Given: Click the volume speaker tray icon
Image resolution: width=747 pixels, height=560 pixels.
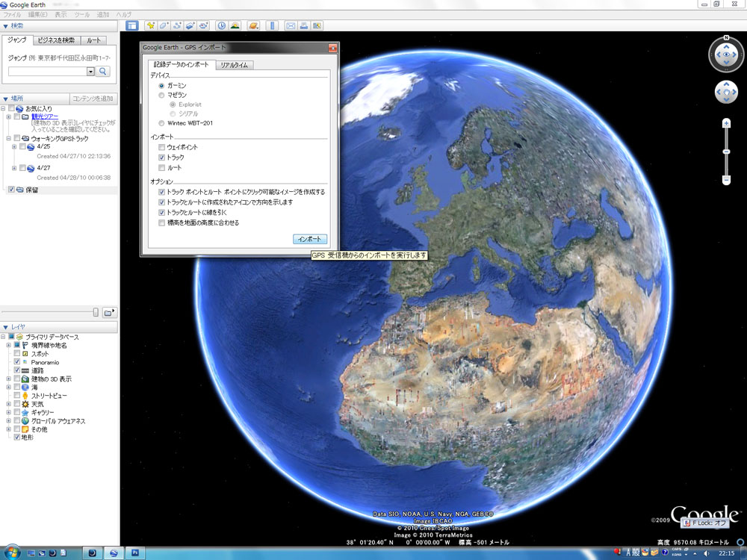Looking at the screenshot, I should [x=707, y=553].
